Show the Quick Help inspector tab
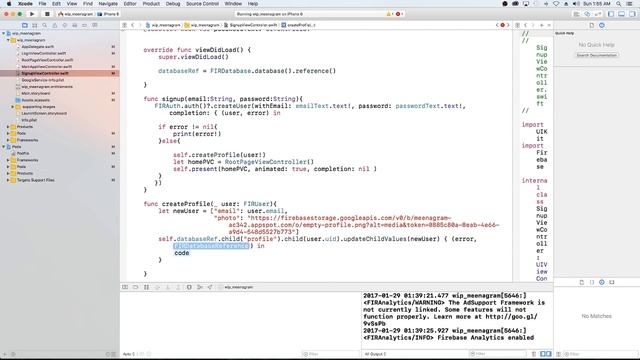Image resolution: width=640 pixels, height=360 pixels. 602,25
